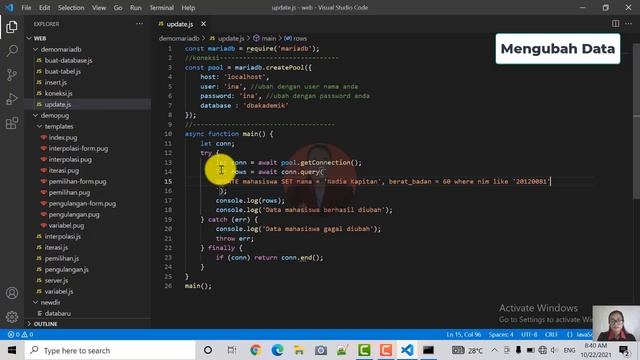Viewport: 640px width, 360px height.
Task: Click Ln 15, Col 96 status item
Action: click(464, 334)
